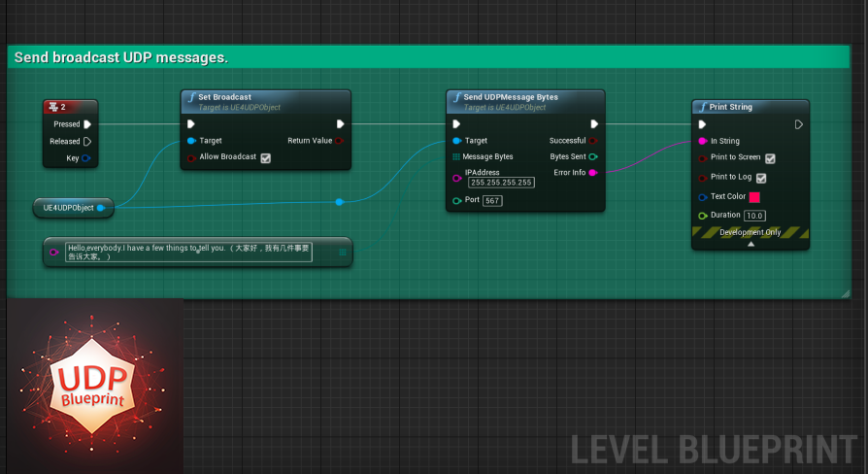Toggle the Allow Broadcast checkbox

pyautogui.click(x=266, y=157)
